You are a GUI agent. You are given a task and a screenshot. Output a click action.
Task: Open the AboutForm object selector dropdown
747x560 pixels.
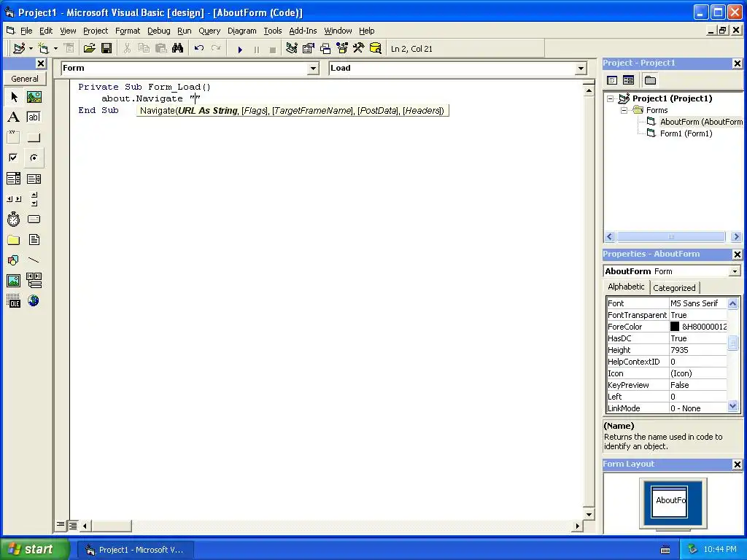click(735, 271)
